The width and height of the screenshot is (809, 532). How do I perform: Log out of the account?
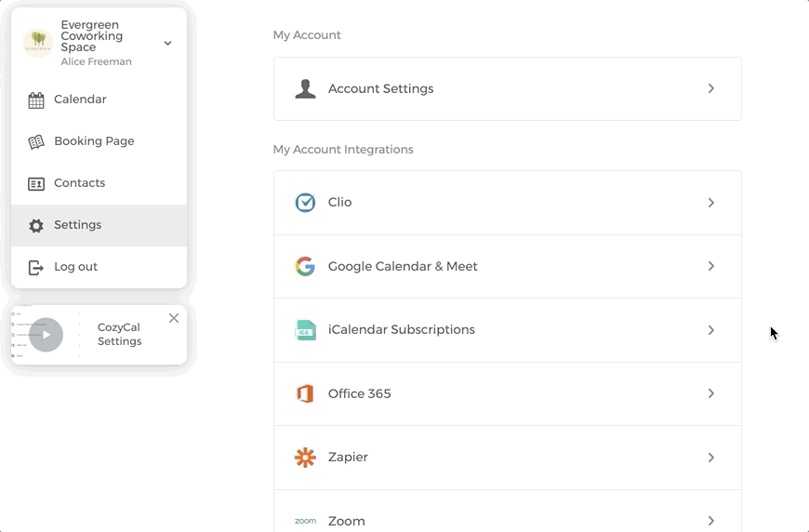(74, 267)
